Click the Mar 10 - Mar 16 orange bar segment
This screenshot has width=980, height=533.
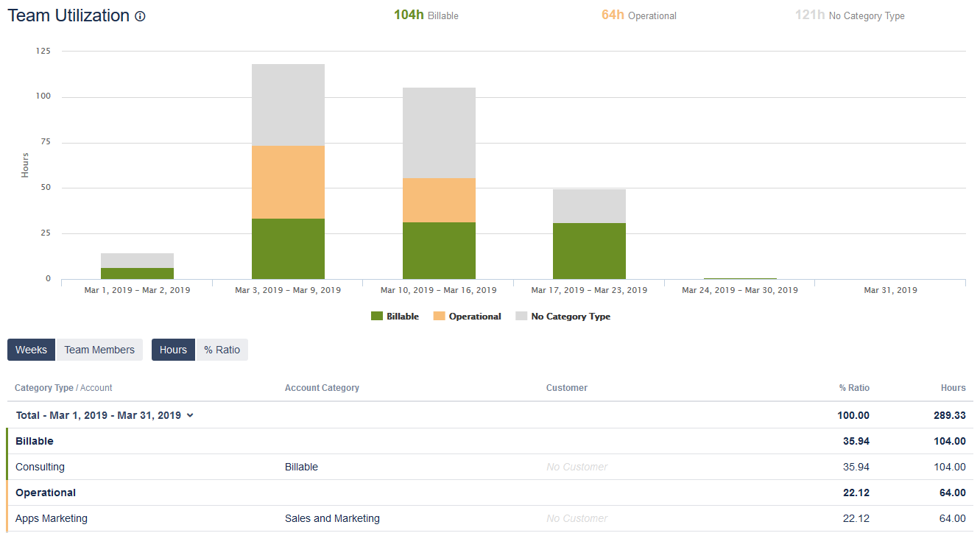click(x=439, y=200)
